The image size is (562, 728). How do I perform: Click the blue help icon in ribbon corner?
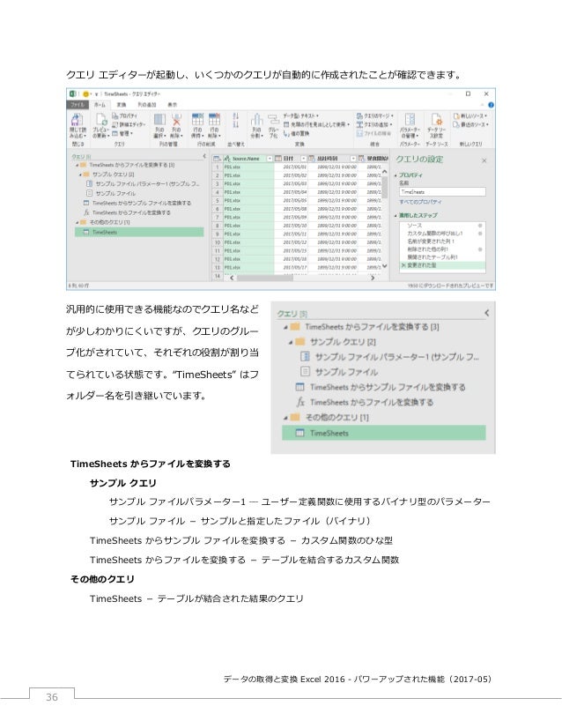[491, 105]
